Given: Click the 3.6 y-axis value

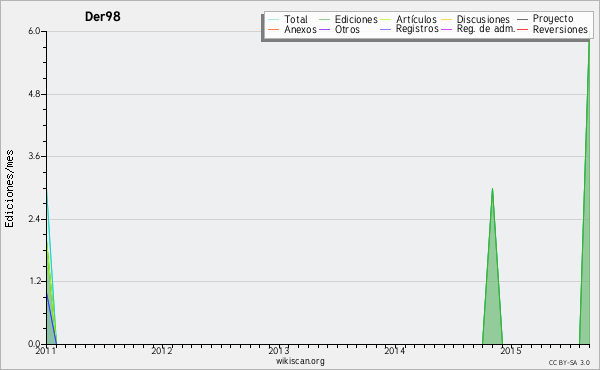Looking at the screenshot, I should coord(34,156).
